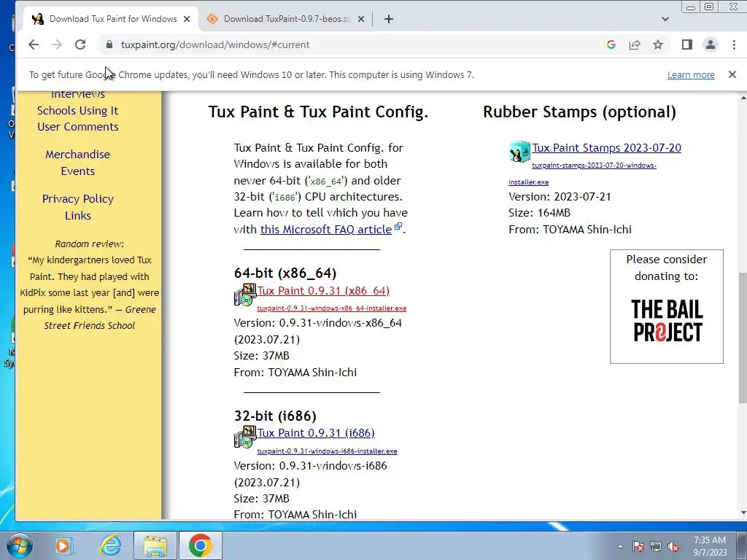Open a new tab with the plus button

389,19
